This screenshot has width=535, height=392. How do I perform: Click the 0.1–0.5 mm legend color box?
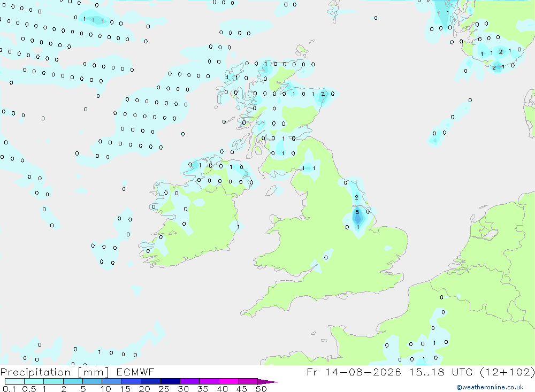pyautogui.click(x=14, y=381)
